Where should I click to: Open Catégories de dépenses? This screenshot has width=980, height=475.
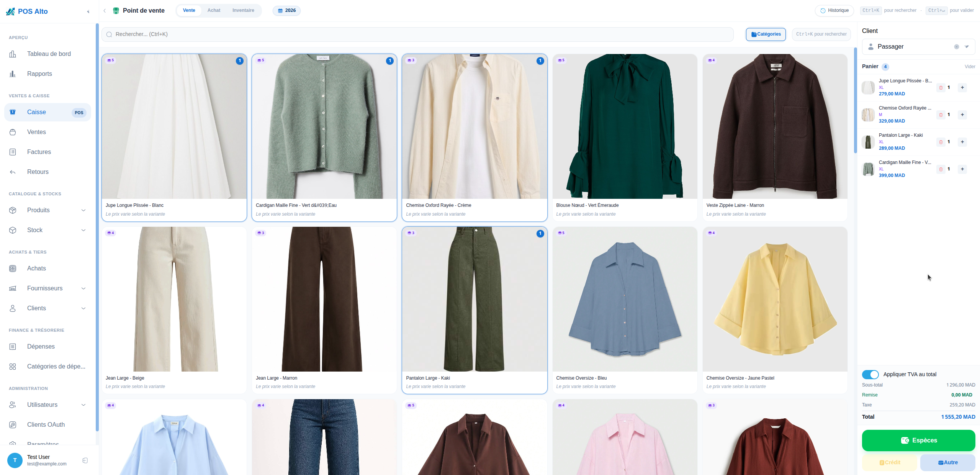pyautogui.click(x=48, y=367)
